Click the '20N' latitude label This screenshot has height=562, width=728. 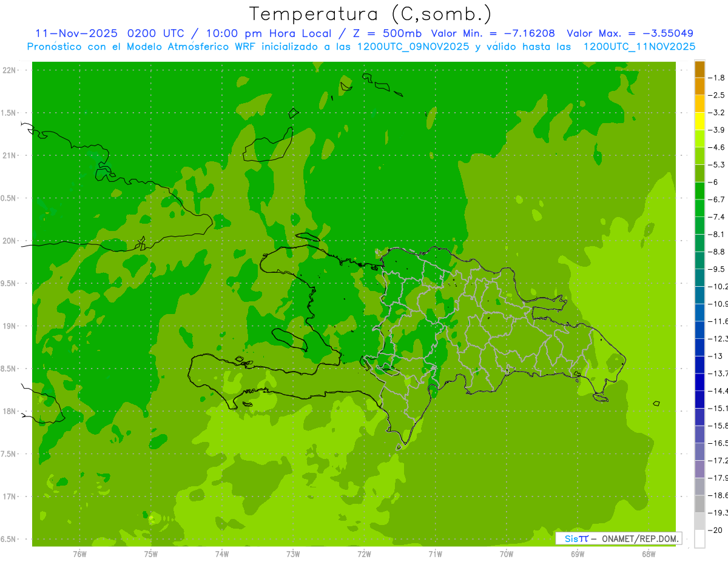coord(9,241)
